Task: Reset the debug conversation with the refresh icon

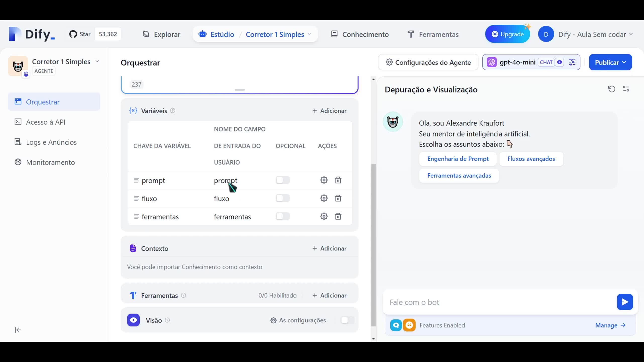Action: [612, 89]
